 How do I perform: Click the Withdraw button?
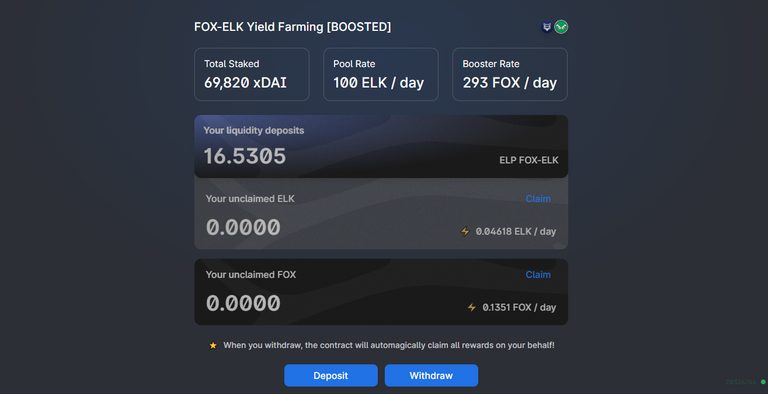431,375
